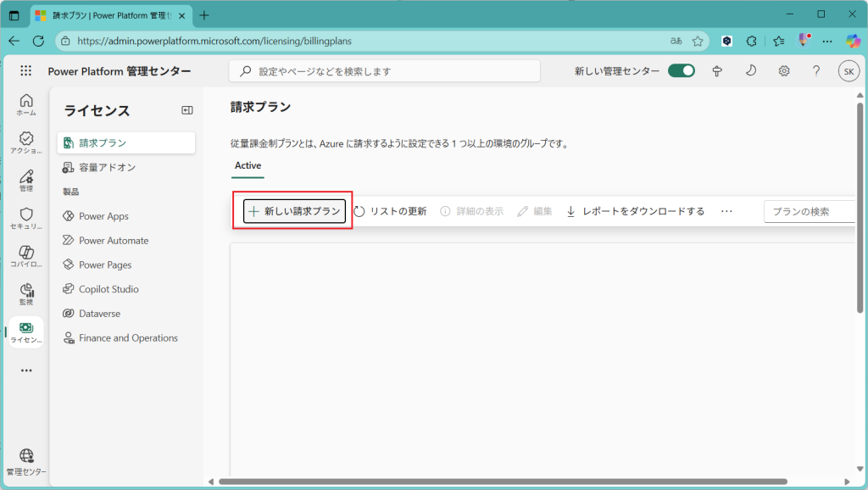Click the left arrow of horizontal scrollbar
Image resolution: width=868 pixels, height=490 pixels.
pyautogui.click(x=210, y=482)
